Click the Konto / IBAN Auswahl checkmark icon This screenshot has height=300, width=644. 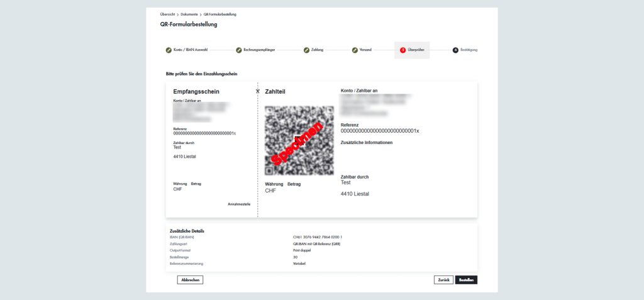tap(169, 50)
